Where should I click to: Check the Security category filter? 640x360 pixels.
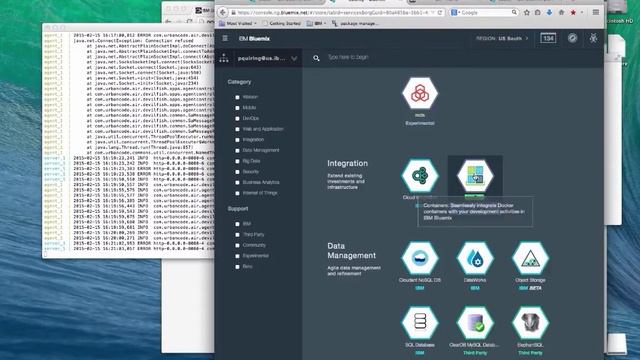coord(237,172)
